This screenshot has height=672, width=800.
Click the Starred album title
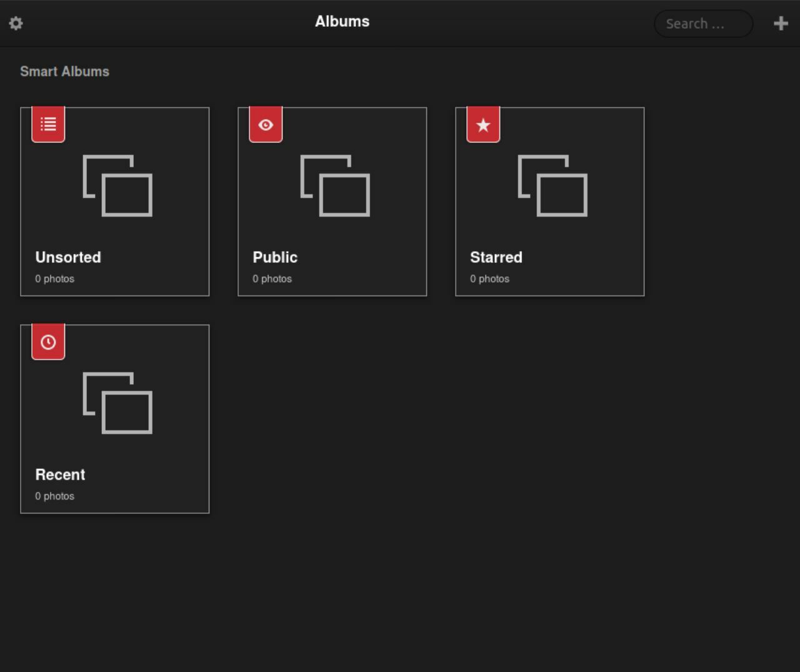coord(496,257)
